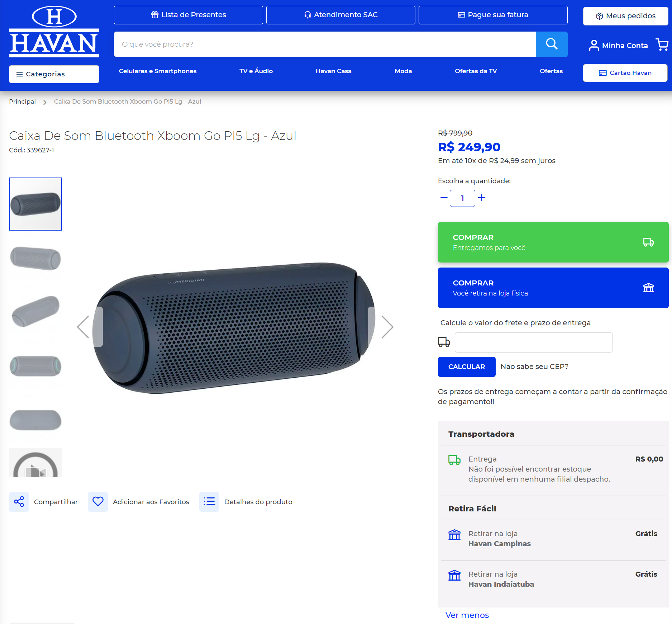Click blue COMPRAR store pickup button
Viewport: 672px width, 624px height.
pos(553,288)
